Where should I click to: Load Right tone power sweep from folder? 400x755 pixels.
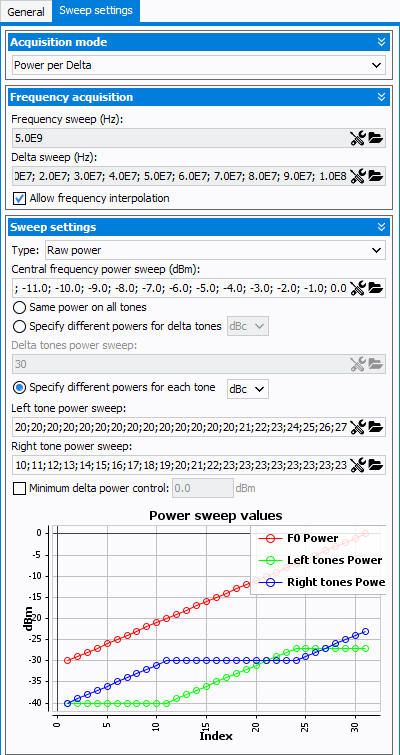coord(375,465)
